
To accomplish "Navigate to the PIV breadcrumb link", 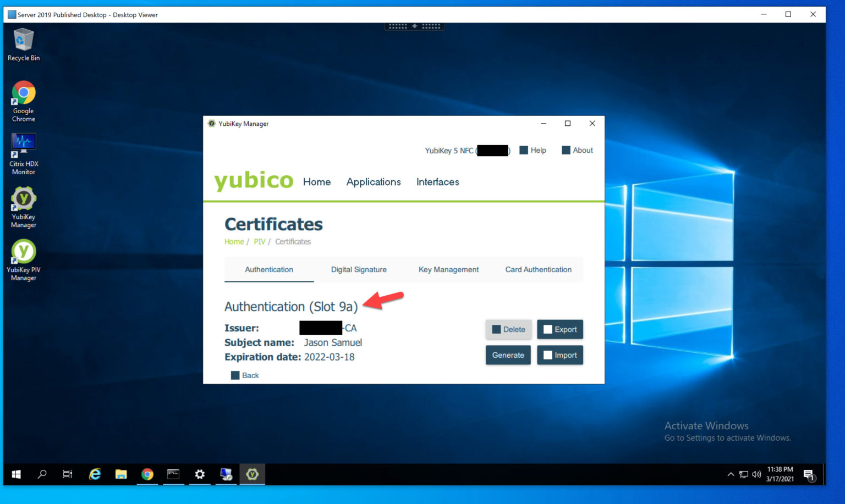I will point(259,241).
